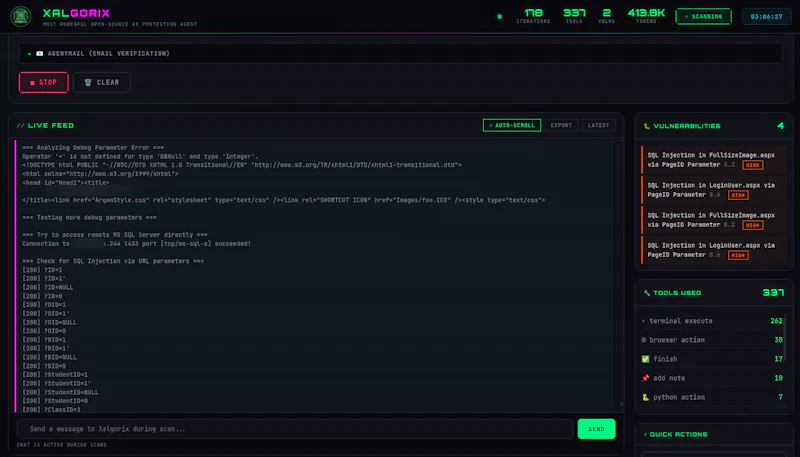Click the "Check for SQL Injection" log line

coord(113,261)
